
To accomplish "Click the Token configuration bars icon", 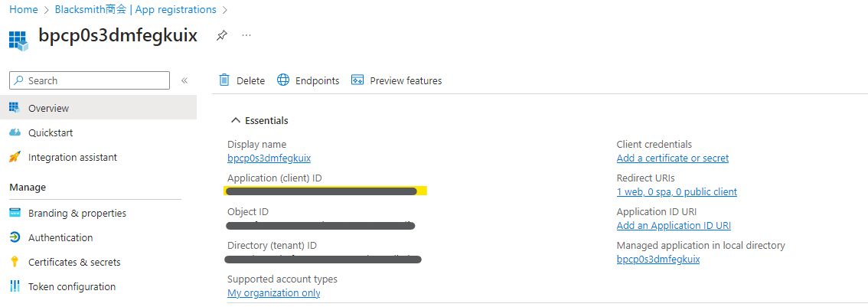I will coord(15,286).
